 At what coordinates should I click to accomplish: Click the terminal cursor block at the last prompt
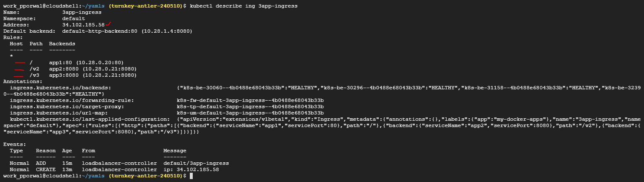(x=191, y=175)
